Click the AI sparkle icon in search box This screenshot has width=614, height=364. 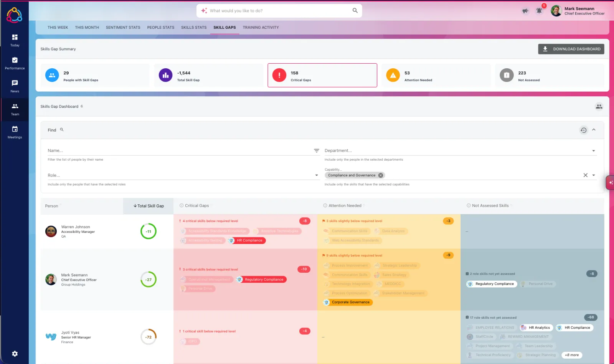click(204, 11)
